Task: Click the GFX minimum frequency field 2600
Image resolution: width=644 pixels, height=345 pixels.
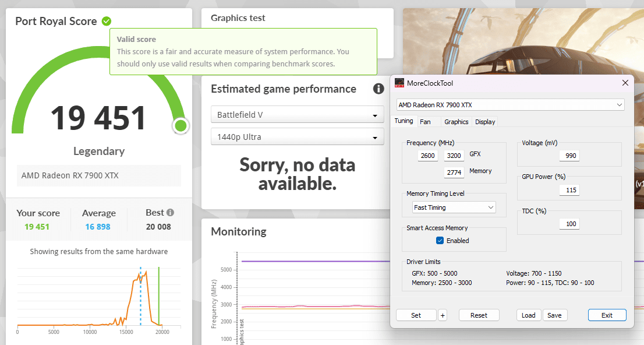Action: coord(427,156)
